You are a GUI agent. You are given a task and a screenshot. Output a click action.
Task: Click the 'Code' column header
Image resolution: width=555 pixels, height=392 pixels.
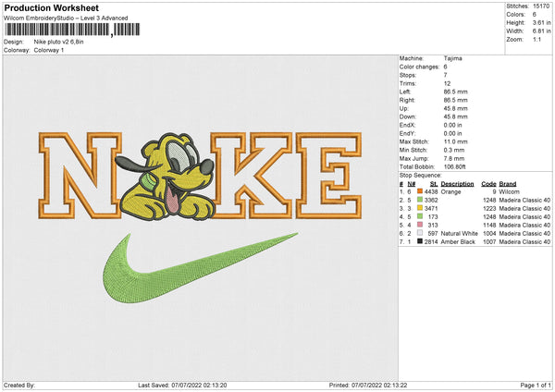coord(488,184)
